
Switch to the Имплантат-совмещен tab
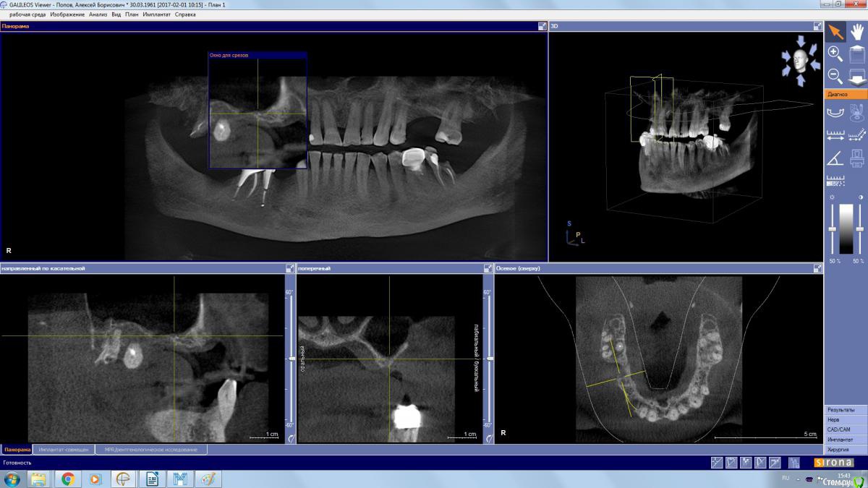pyautogui.click(x=64, y=450)
